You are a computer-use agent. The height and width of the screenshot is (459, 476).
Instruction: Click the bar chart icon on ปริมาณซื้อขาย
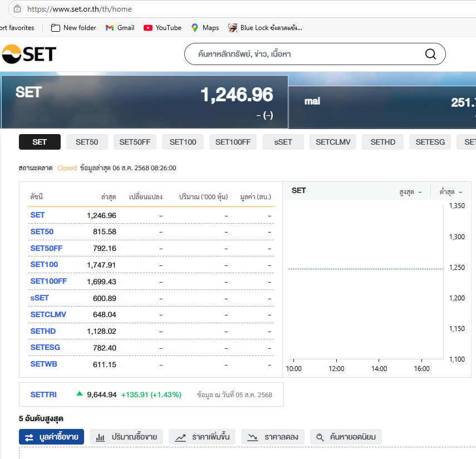pyautogui.click(x=100, y=437)
